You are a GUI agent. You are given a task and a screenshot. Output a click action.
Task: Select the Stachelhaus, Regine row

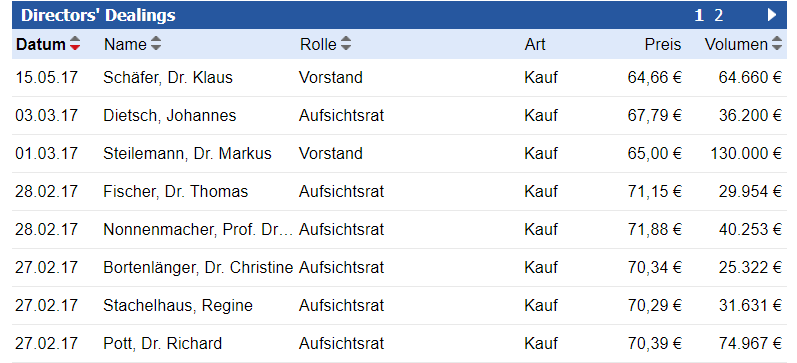399,306
